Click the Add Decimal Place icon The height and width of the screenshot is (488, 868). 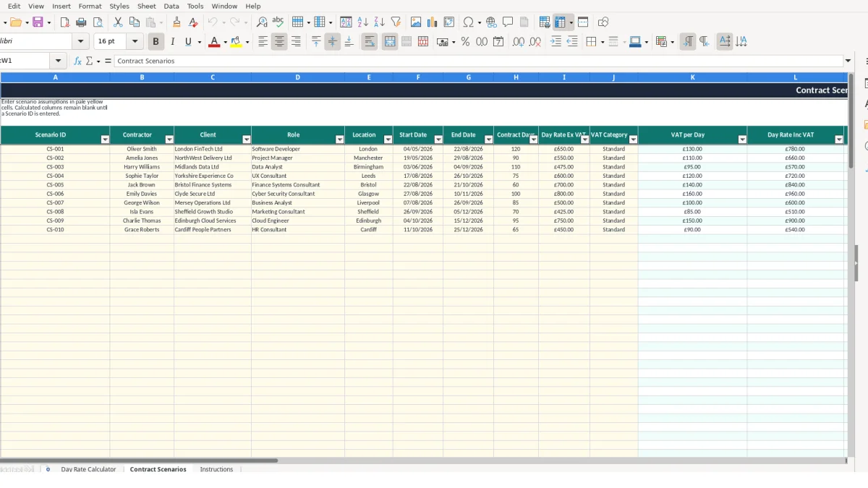[x=519, y=42]
